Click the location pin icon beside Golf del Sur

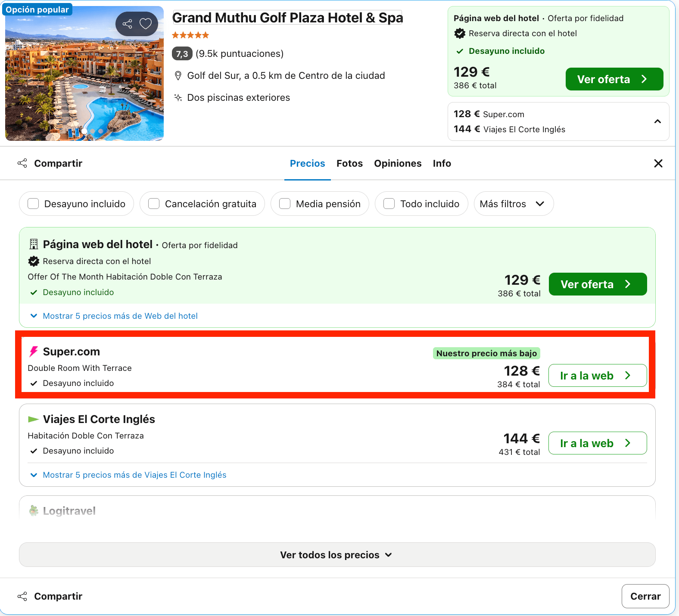click(x=178, y=76)
